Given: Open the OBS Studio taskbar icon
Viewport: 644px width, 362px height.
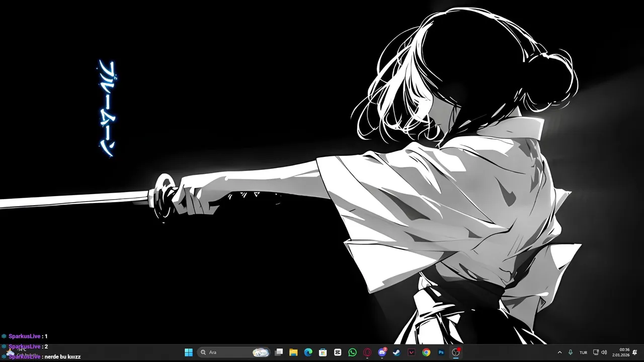Looking at the screenshot, I should (x=456, y=352).
